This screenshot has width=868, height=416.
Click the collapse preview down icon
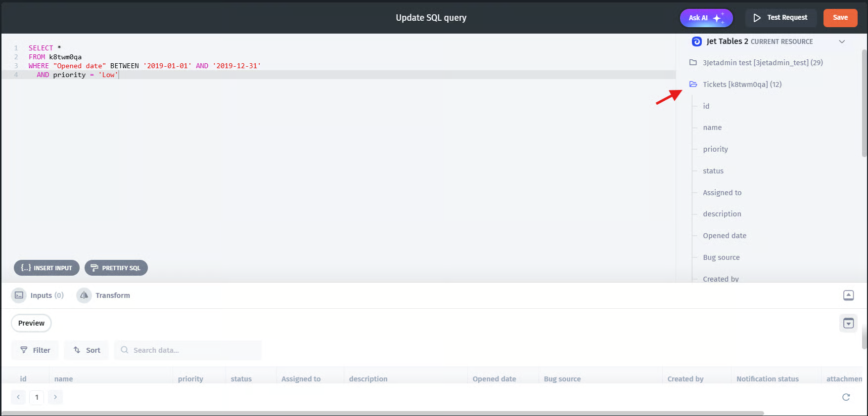(848, 324)
